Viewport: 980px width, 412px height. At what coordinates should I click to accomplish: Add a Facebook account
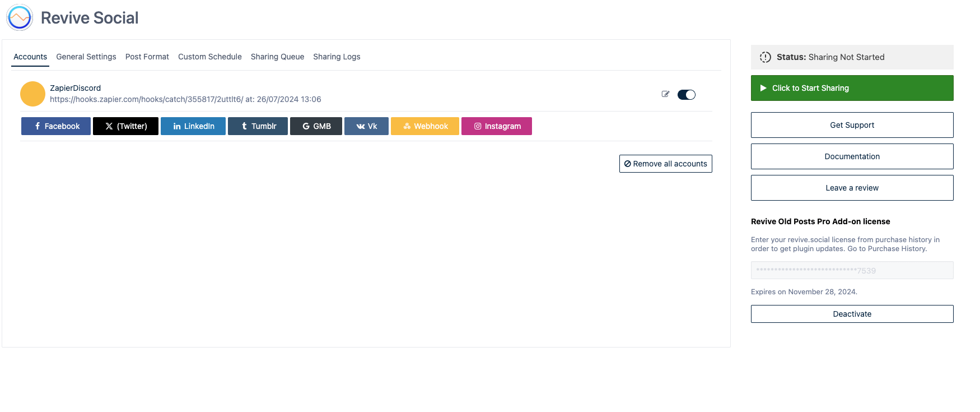coord(56,126)
